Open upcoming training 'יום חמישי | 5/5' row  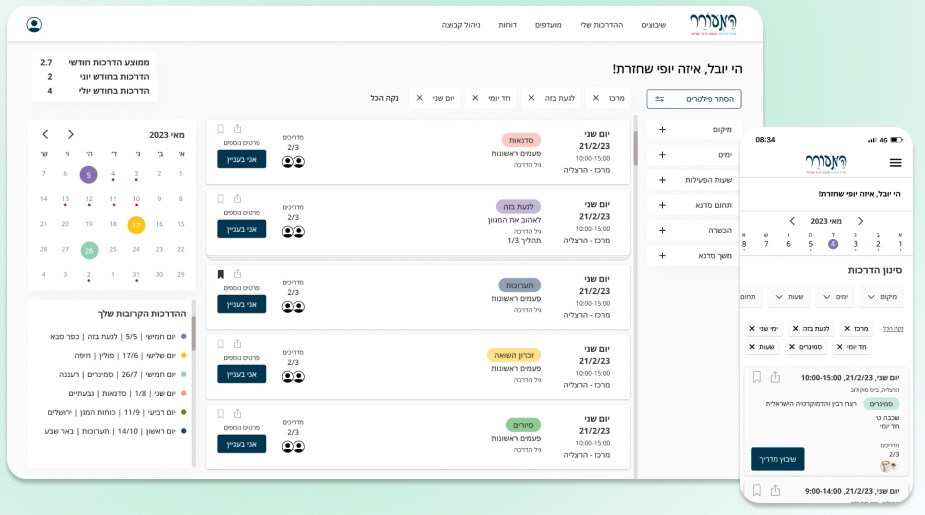click(118, 337)
